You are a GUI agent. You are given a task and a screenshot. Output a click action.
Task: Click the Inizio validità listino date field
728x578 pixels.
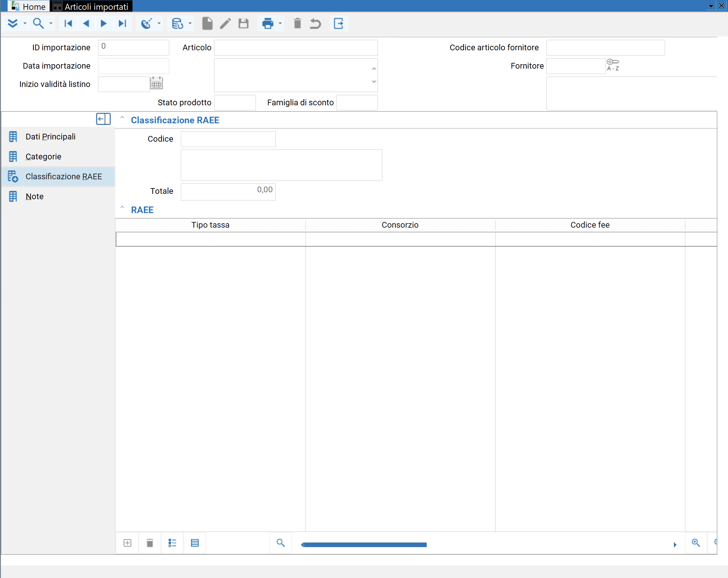124,84
